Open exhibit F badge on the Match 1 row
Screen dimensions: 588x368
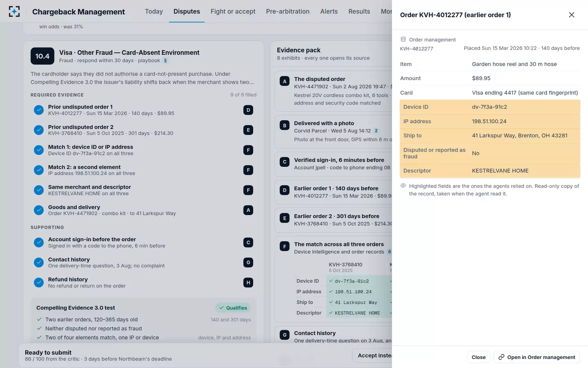click(248, 150)
